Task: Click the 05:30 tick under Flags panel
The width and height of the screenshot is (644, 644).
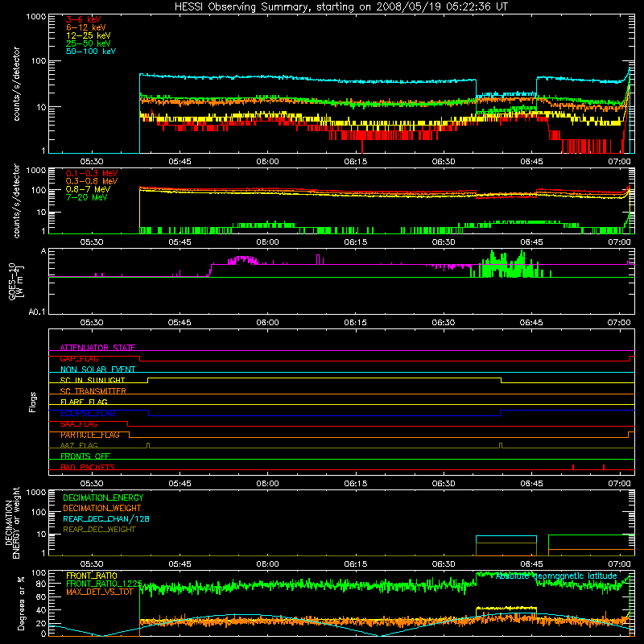Action: (x=91, y=484)
